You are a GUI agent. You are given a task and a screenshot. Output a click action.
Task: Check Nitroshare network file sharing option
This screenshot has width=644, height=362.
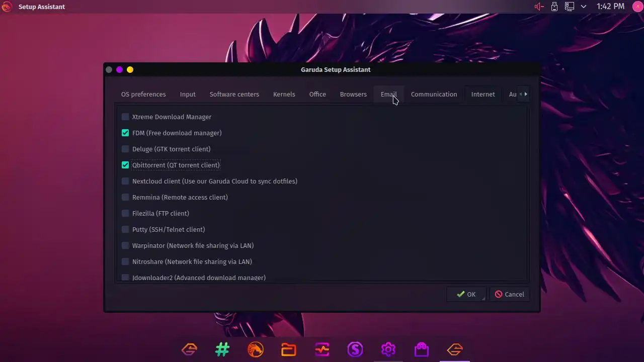click(x=125, y=261)
